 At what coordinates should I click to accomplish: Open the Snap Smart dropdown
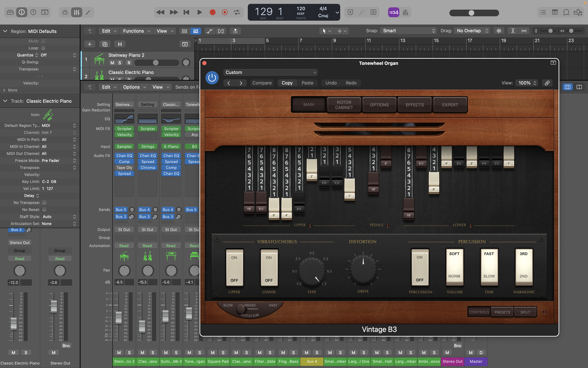tap(408, 31)
